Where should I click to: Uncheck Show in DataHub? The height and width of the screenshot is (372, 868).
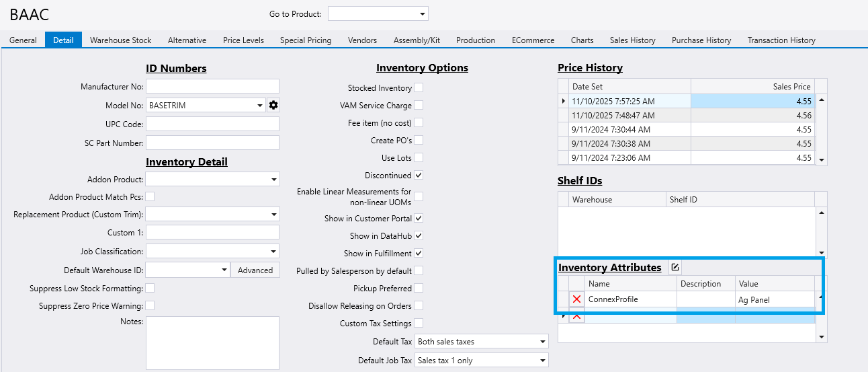(419, 235)
